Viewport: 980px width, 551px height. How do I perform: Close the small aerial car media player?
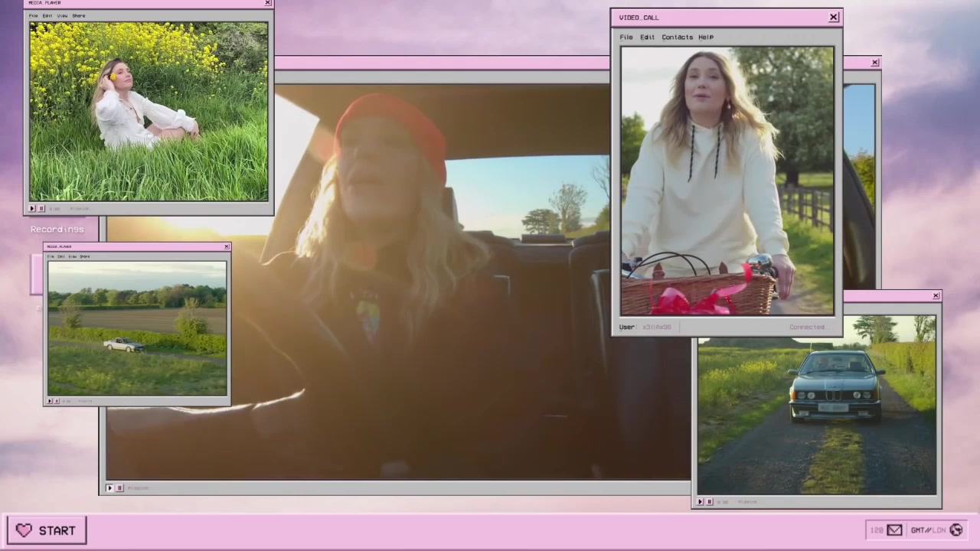coord(227,246)
